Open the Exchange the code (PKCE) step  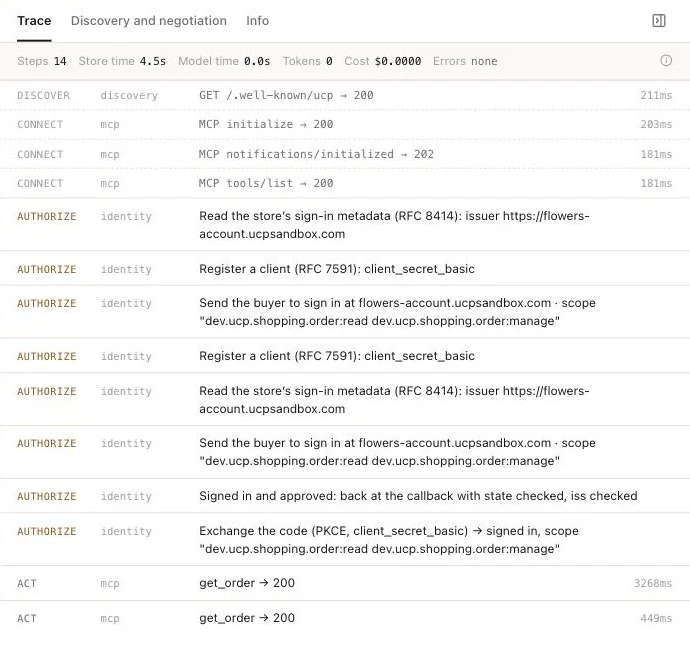(x=345, y=539)
